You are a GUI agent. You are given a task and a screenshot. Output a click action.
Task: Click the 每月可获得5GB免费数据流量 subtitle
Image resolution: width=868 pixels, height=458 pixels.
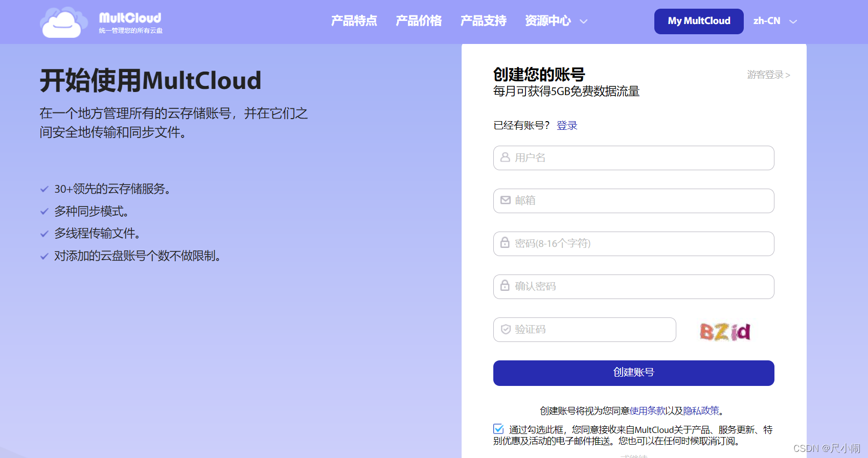tap(566, 91)
